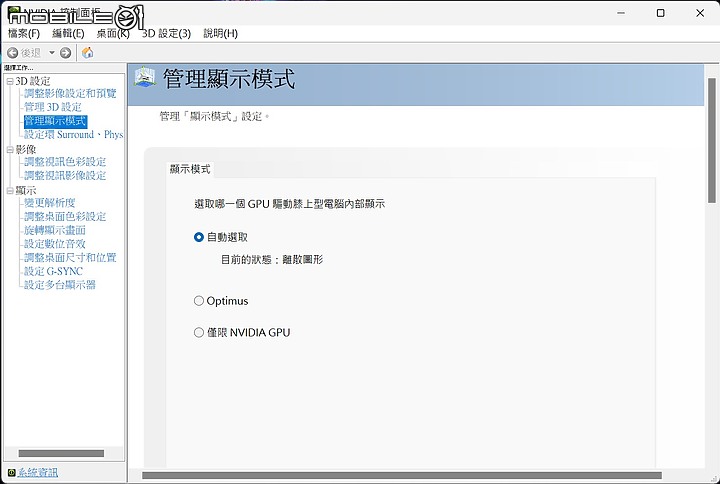This screenshot has height=484, width=720.
Task: Click the main pane vertical scrollbar thumb
Action: click(712, 141)
